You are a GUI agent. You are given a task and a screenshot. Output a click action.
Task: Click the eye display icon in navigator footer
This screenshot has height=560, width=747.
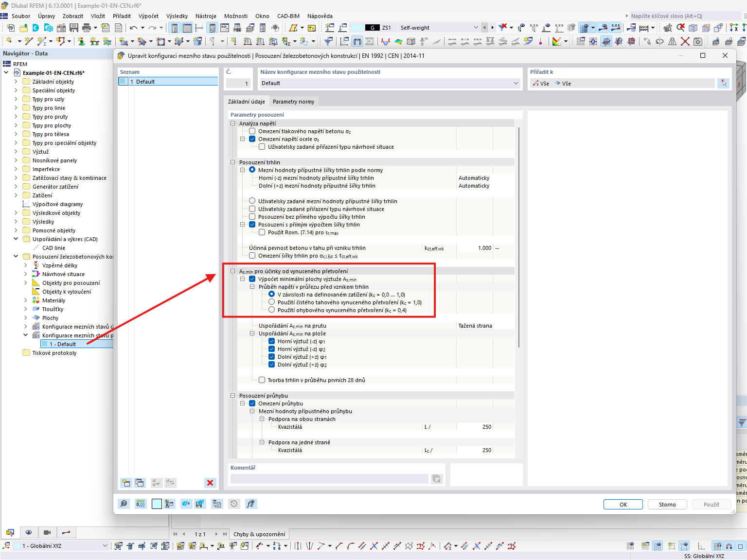(29, 532)
